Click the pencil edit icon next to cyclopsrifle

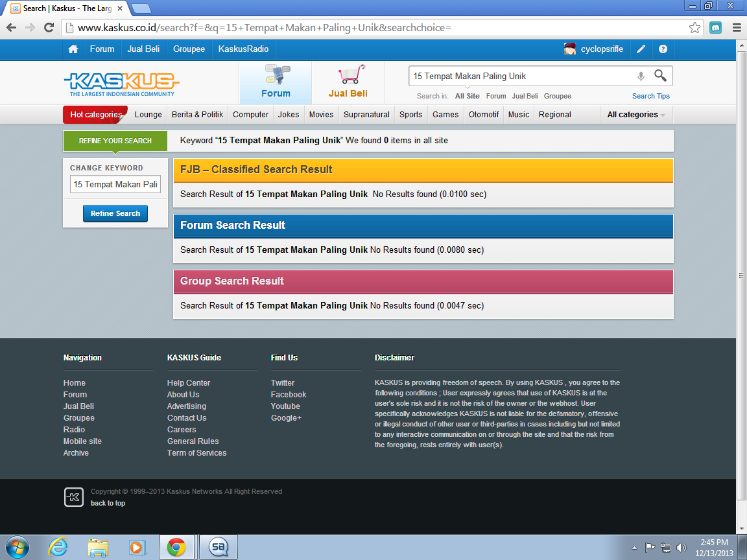pyautogui.click(x=641, y=49)
